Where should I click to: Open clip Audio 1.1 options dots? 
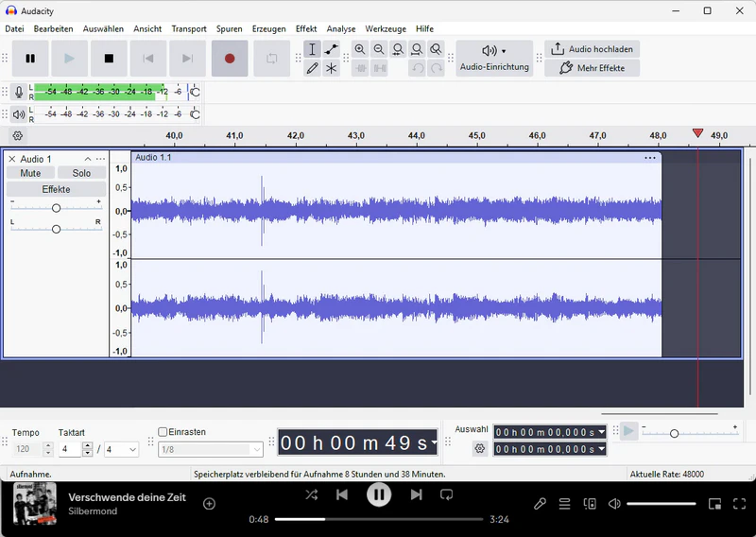coord(650,158)
